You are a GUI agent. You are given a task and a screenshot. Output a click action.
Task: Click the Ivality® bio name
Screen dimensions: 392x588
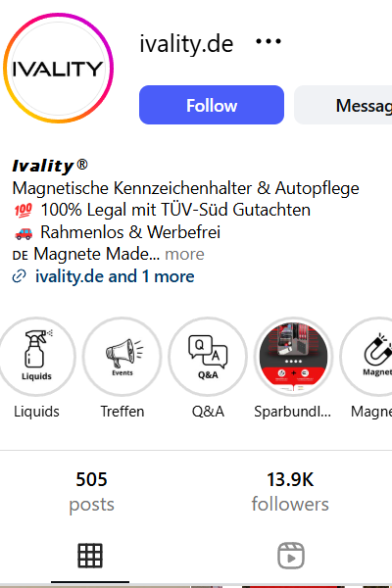pyautogui.click(x=50, y=166)
